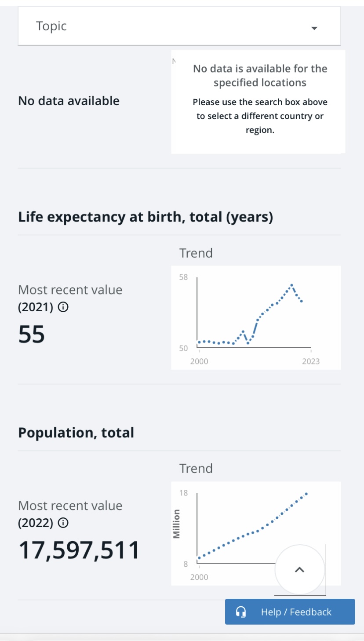Click the population value 17,597,511
This screenshot has height=641, width=364.
(79, 550)
